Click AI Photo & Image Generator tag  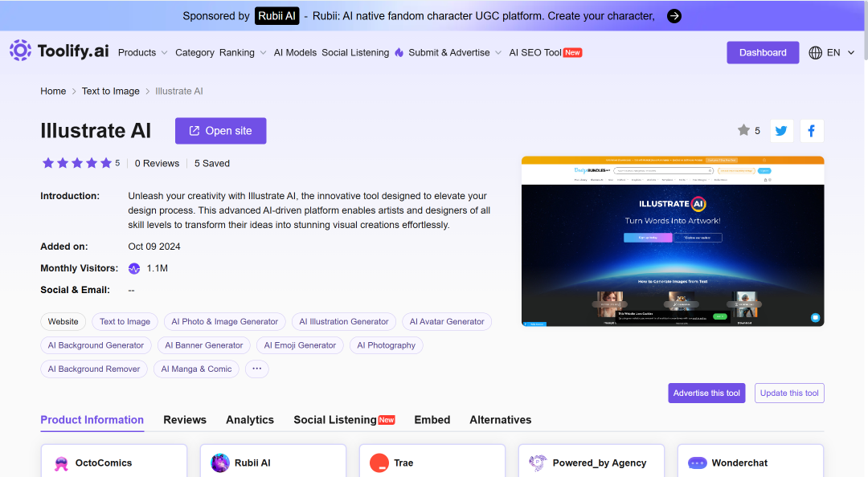(x=225, y=321)
